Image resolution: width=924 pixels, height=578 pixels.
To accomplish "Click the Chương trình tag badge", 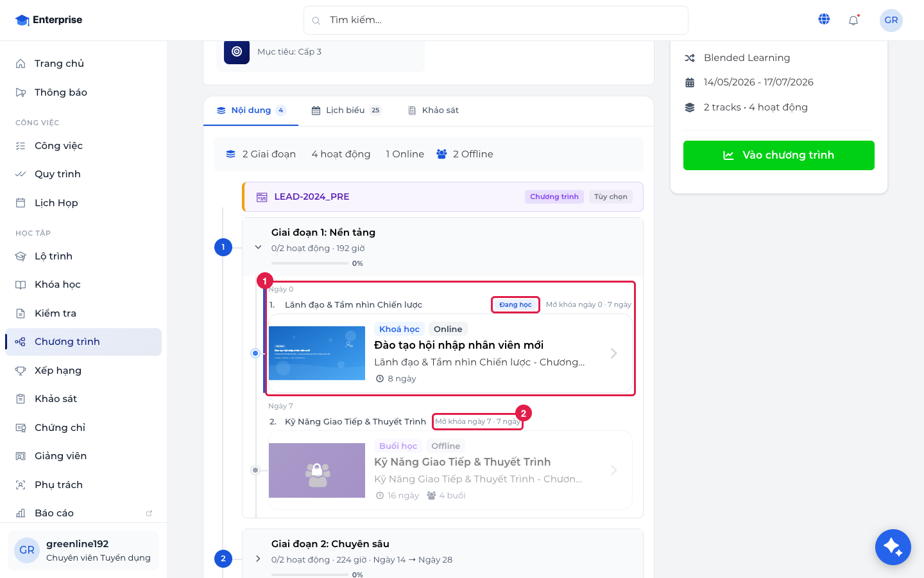I will (x=554, y=197).
